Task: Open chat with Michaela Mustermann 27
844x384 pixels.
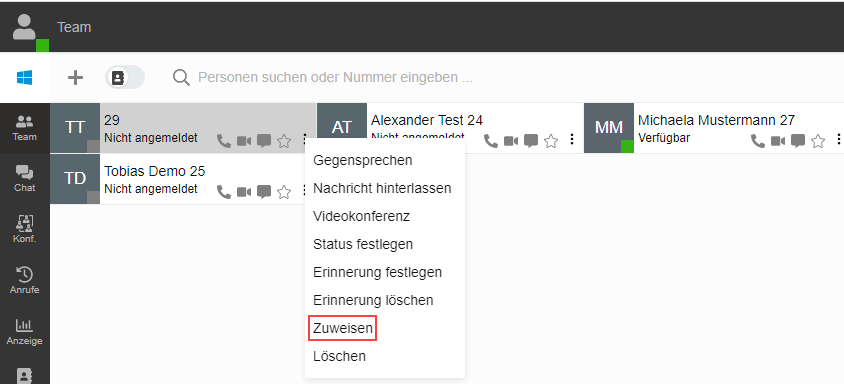Action: click(798, 141)
